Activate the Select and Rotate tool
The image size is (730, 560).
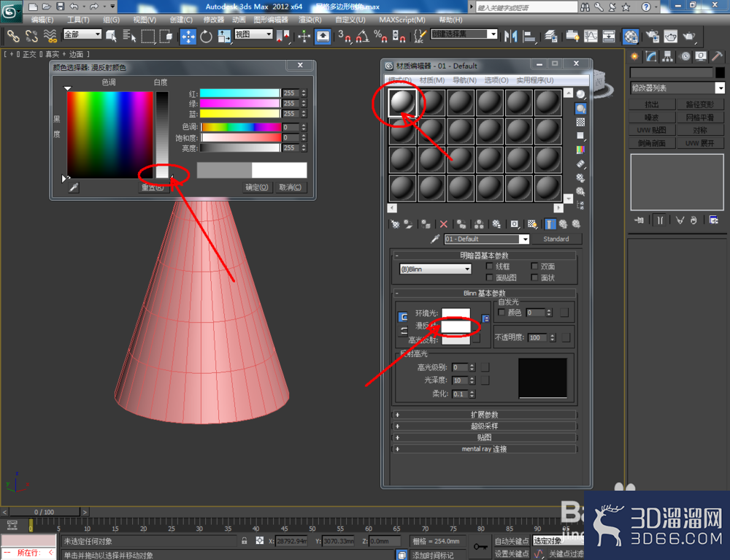point(206,37)
